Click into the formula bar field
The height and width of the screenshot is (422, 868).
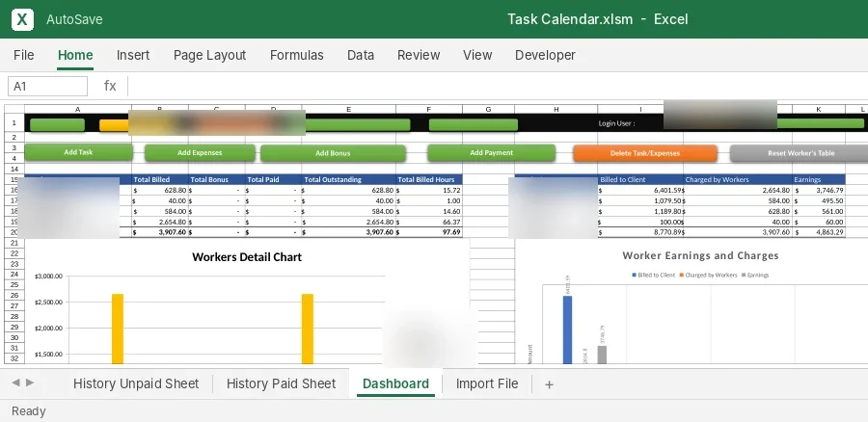point(499,87)
